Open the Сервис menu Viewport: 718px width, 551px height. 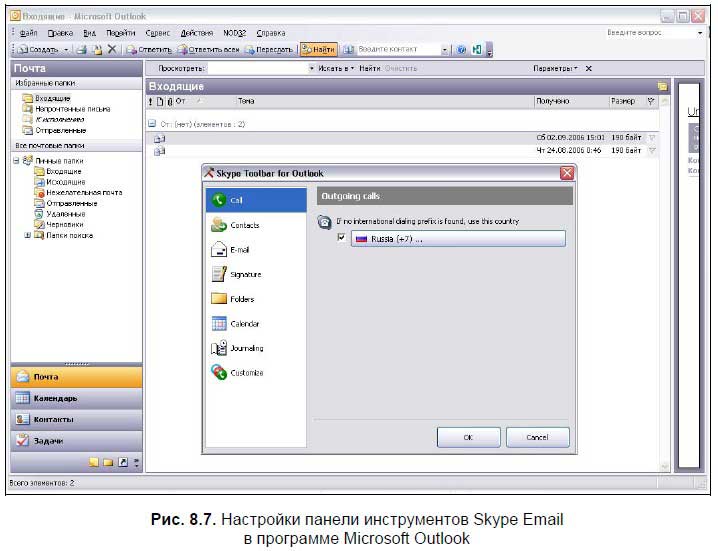click(x=158, y=33)
